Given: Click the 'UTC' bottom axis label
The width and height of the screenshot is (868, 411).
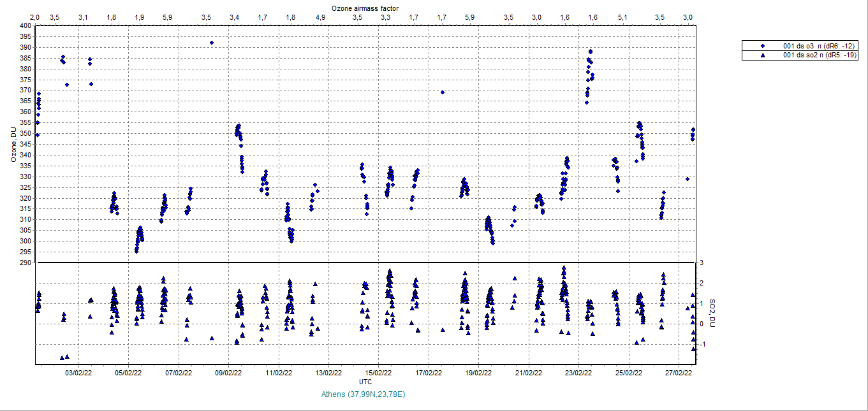Looking at the screenshot, I should [x=365, y=381].
